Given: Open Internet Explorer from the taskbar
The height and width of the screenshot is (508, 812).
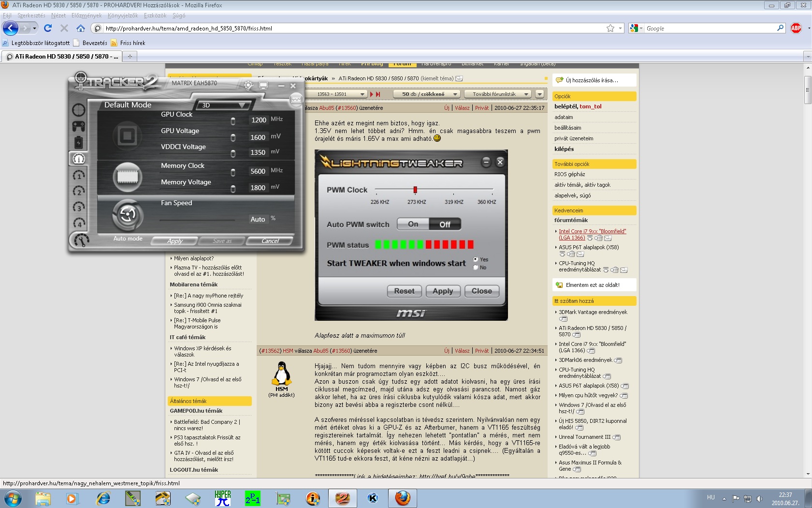Looking at the screenshot, I should pos(103,498).
